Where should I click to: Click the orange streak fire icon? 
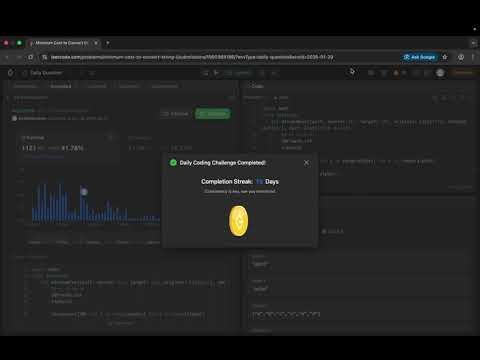(396, 73)
